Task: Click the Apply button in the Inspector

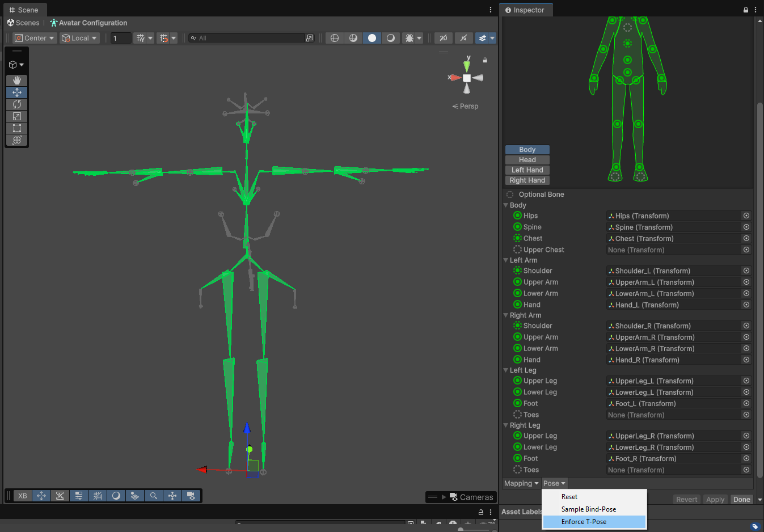Action: tap(715, 499)
